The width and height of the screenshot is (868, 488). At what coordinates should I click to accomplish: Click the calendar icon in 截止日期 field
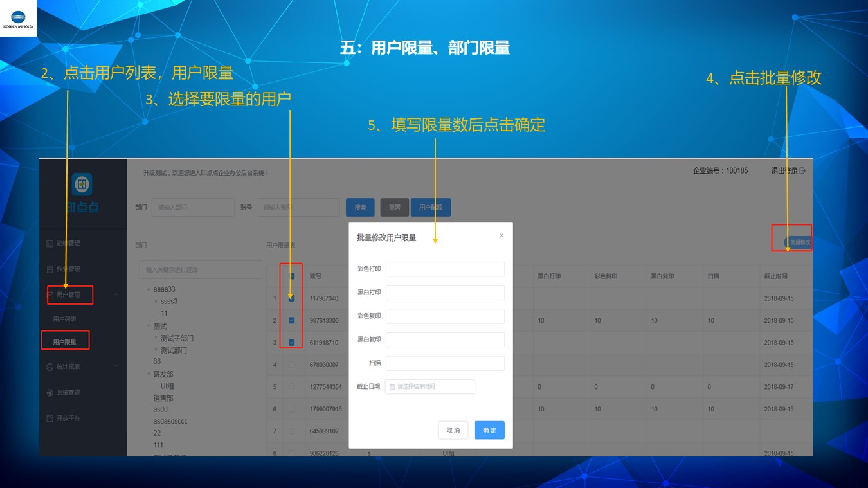click(x=392, y=387)
